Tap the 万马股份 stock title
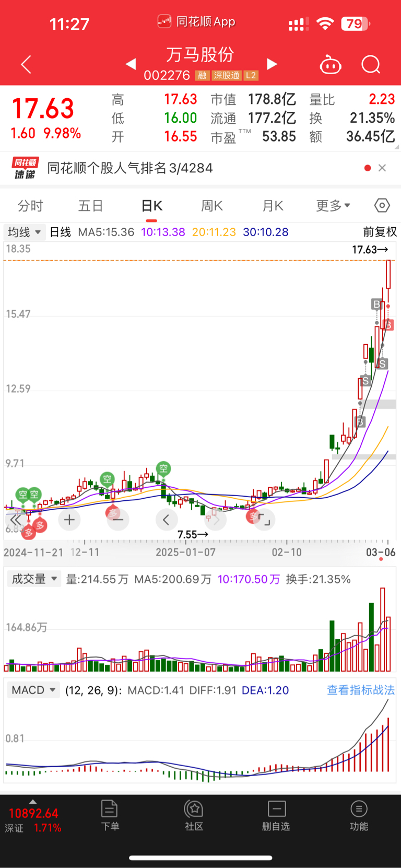The width and height of the screenshot is (401, 868). (x=200, y=54)
